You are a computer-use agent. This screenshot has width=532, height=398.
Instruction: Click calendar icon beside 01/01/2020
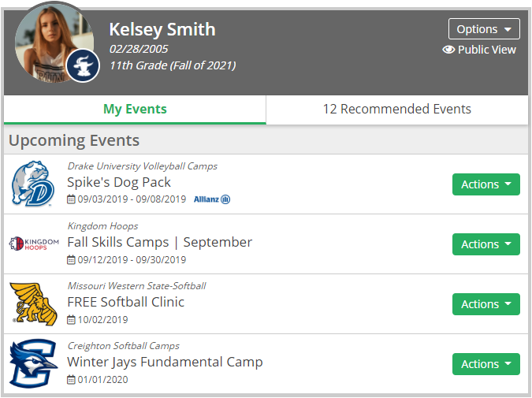click(71, 379)
